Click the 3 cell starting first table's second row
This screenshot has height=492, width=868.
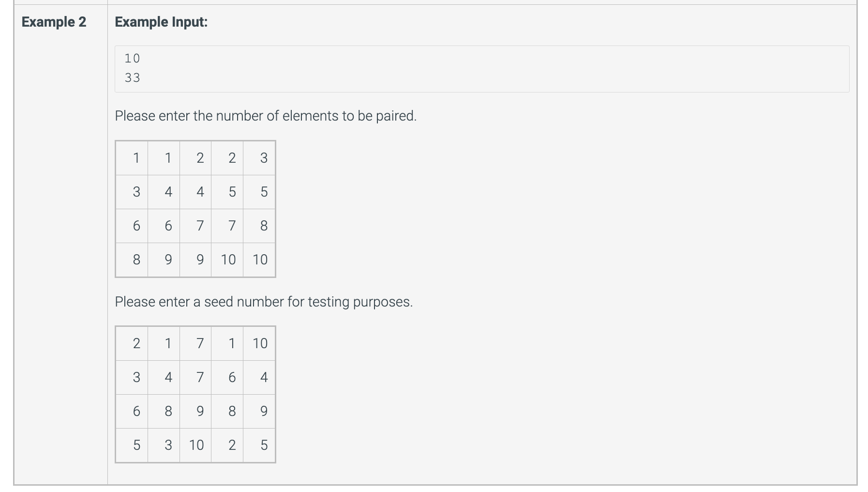coord(132,192)
